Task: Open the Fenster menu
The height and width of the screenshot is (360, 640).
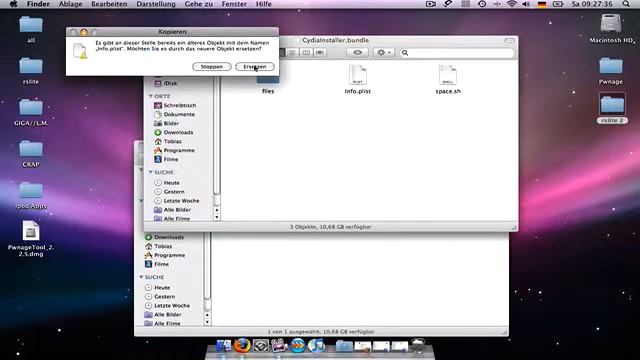Action: (234, 4)
